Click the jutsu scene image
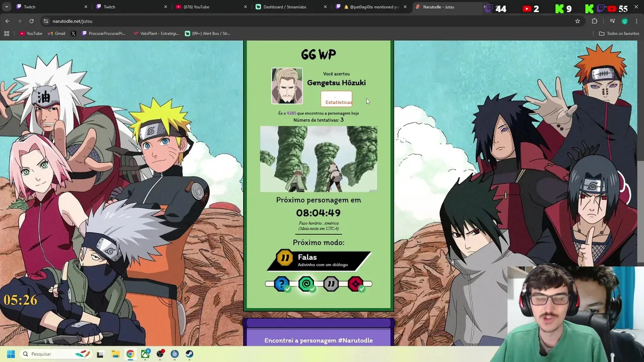Image resolution: width=644 pixels, height=362 pixels. [318, 159]
